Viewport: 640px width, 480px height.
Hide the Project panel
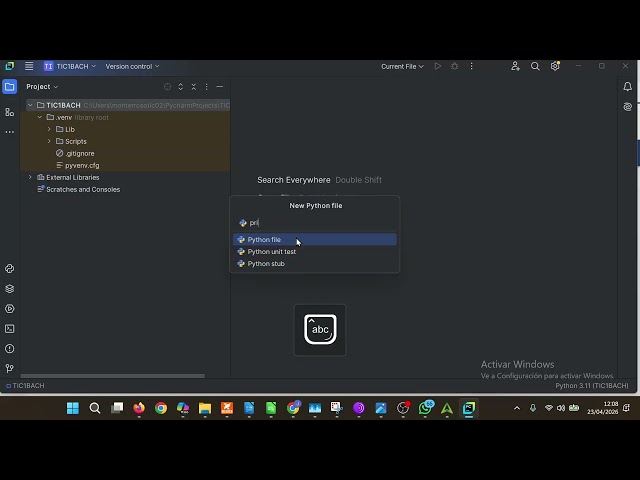tap(220, 87)
